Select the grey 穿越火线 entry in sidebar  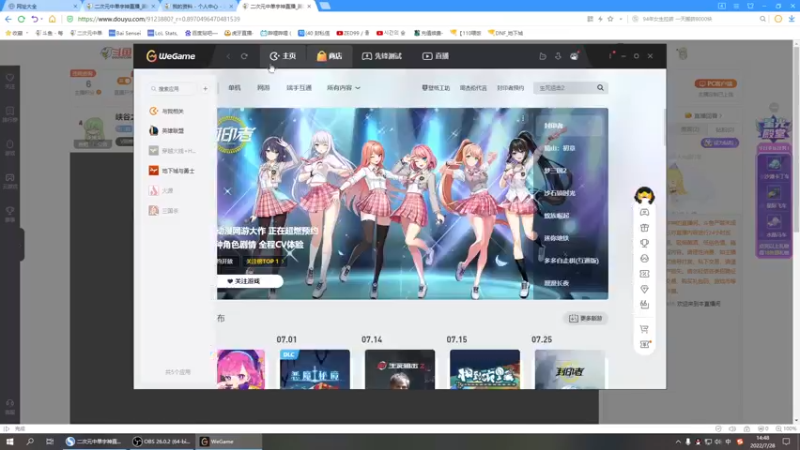coord(173,151)
